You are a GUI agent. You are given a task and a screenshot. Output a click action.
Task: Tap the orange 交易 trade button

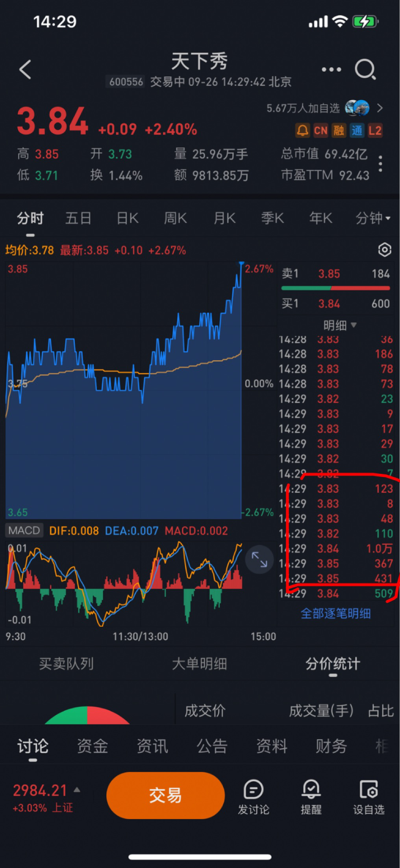click(x=165, y=795)
